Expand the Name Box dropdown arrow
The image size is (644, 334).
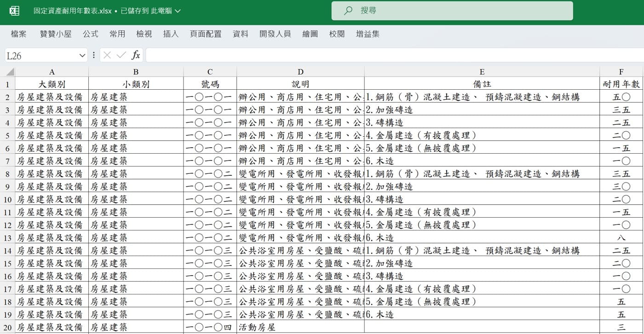click(x=82, y=56)
